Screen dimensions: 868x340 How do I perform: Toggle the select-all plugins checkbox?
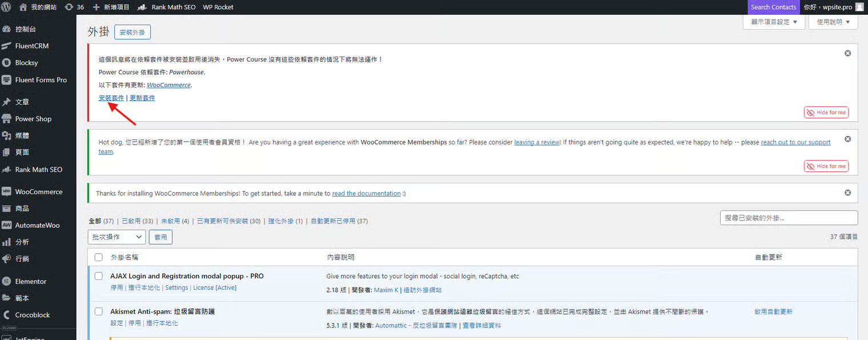[99, 258]
